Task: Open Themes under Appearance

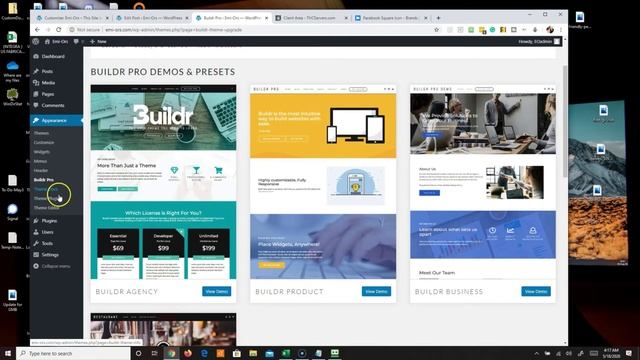Action: pyautogui.click(x=41, y=133)
